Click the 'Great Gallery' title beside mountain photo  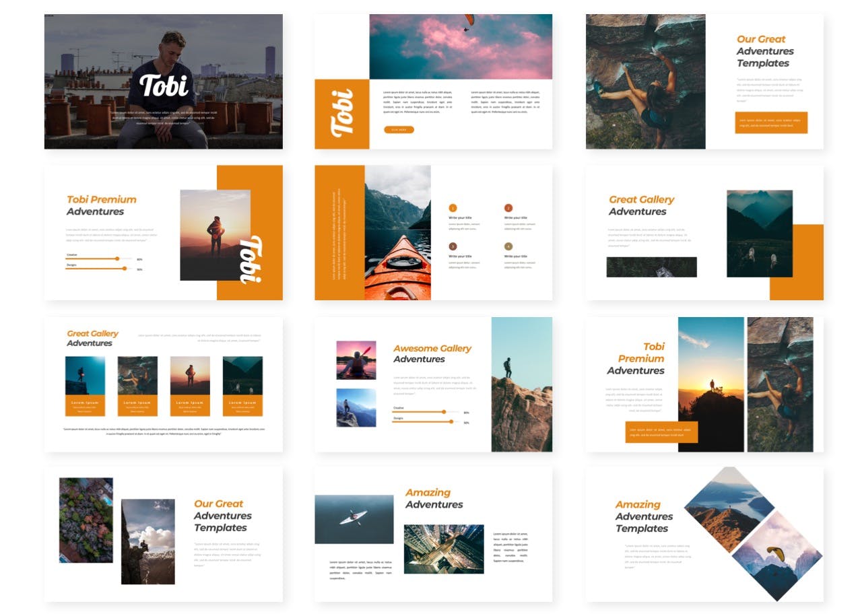(641, 199)
